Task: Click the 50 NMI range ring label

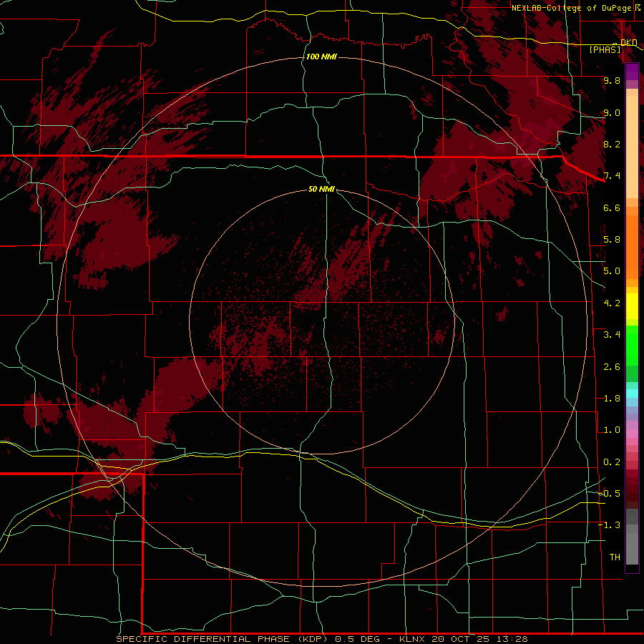Action: coord(321,189)
